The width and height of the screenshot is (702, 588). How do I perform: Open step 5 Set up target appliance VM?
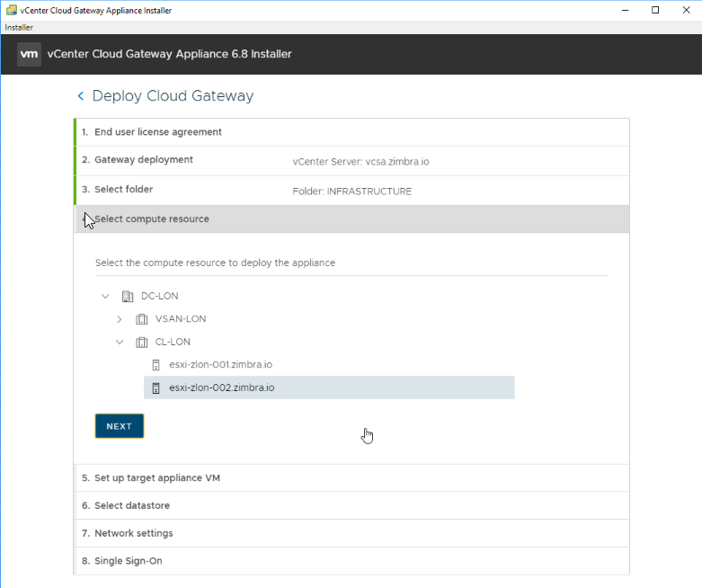click(351, 477)
